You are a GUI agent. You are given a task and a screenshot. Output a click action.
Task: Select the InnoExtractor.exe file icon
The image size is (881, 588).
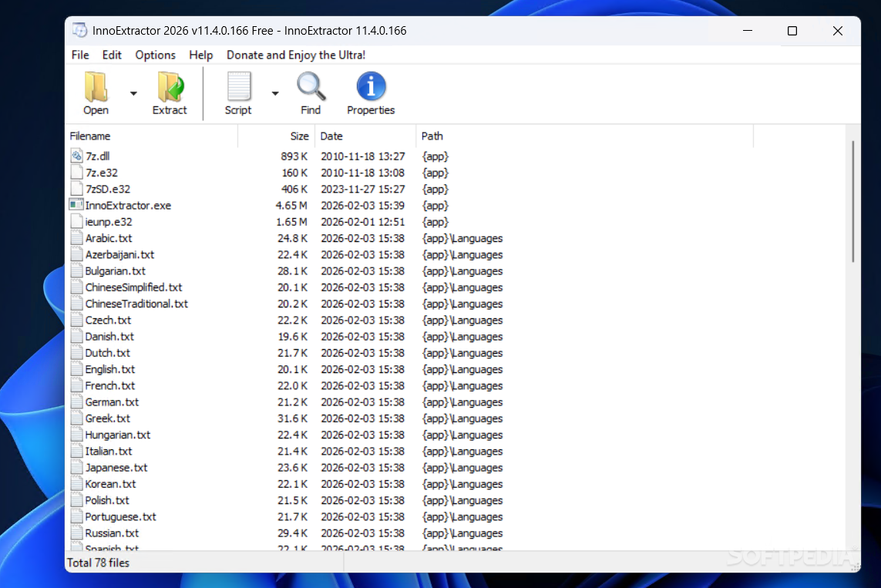(76, 205)
